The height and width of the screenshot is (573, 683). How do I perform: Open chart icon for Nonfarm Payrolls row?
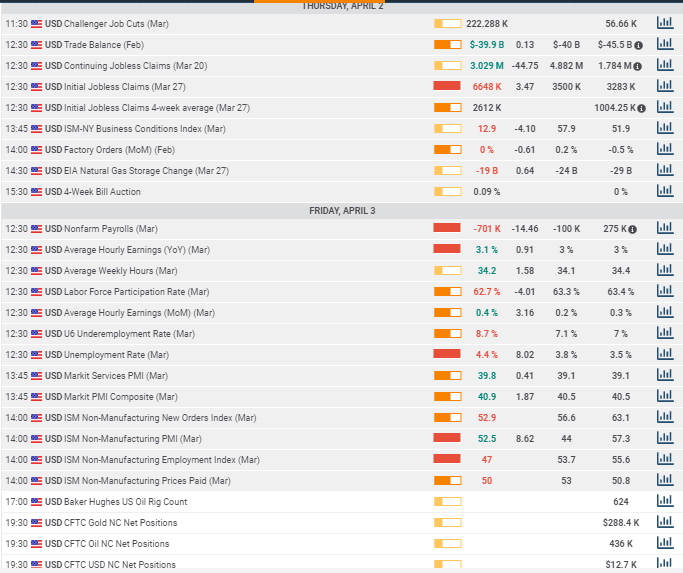[x=665, y=229]
